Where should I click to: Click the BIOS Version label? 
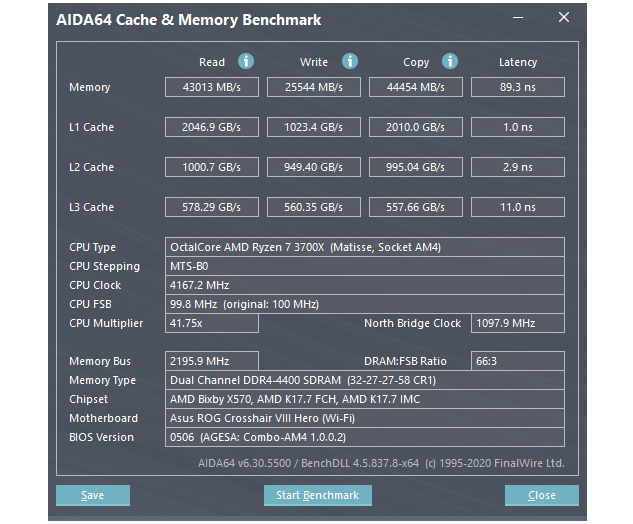click(x=101, y=437)
